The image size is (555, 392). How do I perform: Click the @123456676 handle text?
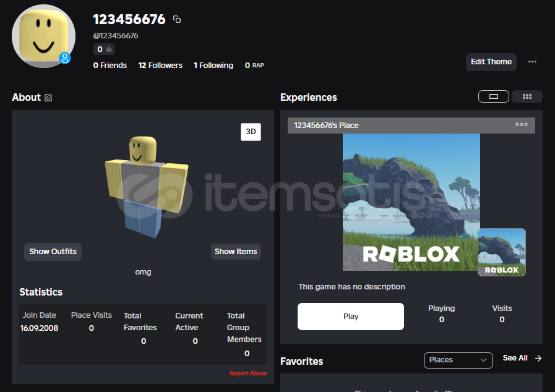pos(116,36)
